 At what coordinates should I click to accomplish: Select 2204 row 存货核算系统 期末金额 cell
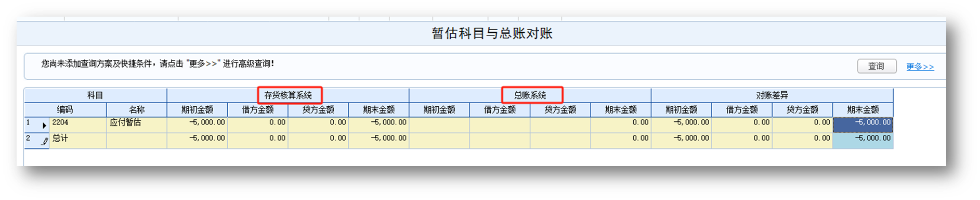click(x=379, y=125)
